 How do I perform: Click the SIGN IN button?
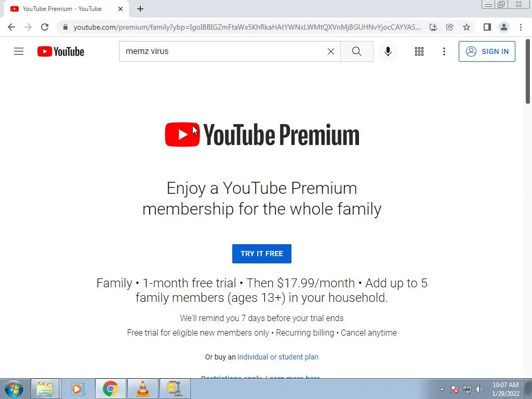tap(487, 51)
